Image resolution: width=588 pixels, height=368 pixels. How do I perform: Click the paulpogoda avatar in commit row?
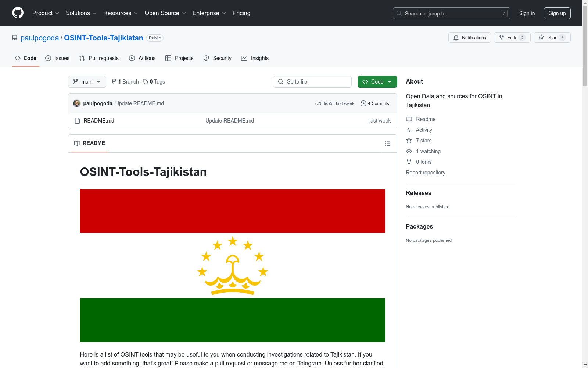[x=77, y=103]
